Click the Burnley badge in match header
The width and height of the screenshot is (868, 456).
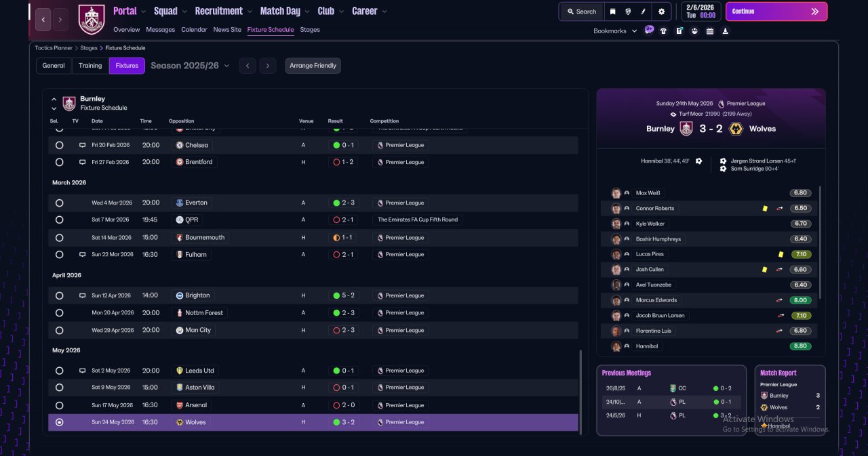(686, 129)
